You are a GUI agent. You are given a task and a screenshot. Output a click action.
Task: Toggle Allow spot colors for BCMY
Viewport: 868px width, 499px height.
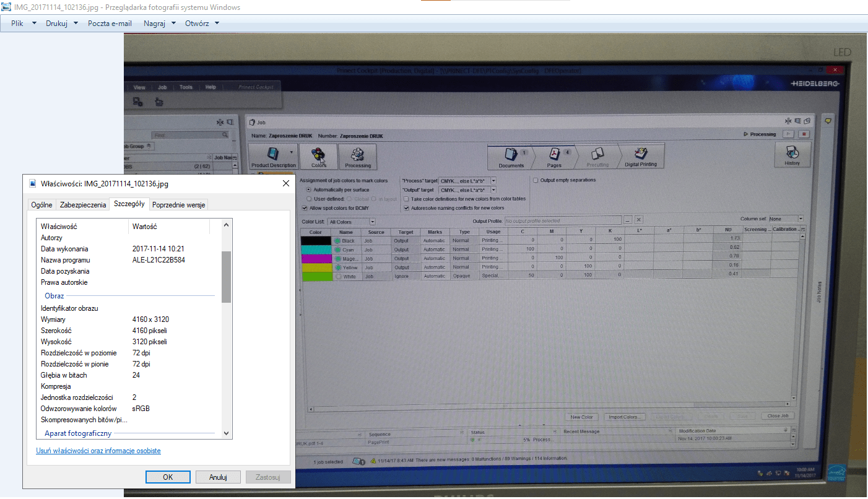[305, 208]
